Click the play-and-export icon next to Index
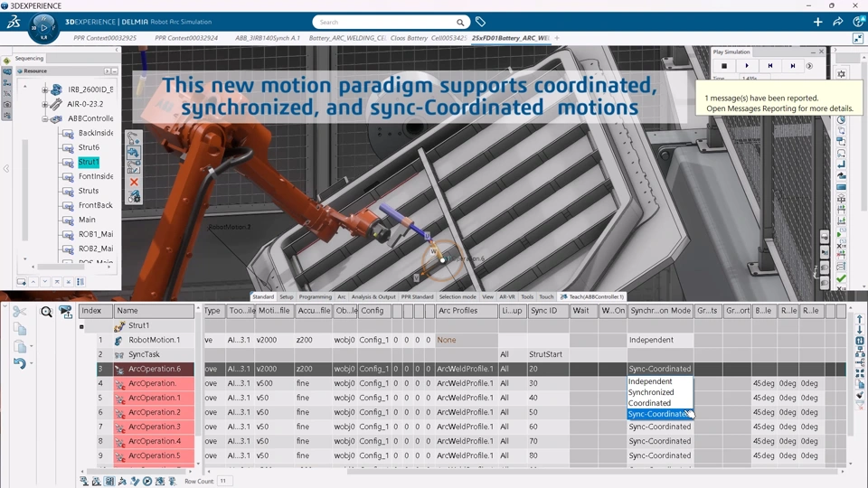868x488 pixels. pyautogui.click(x=66, y=312)
